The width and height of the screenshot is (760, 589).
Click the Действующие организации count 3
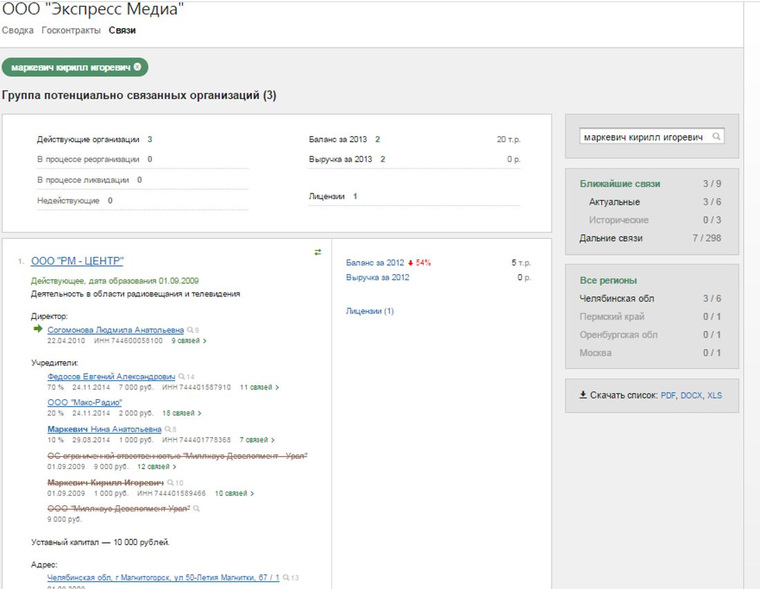point(150,140)
